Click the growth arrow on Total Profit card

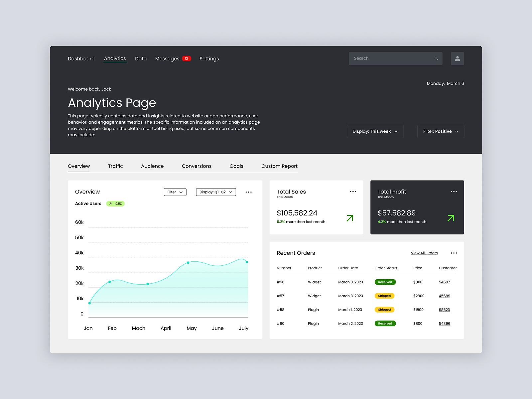pos(451,218)
